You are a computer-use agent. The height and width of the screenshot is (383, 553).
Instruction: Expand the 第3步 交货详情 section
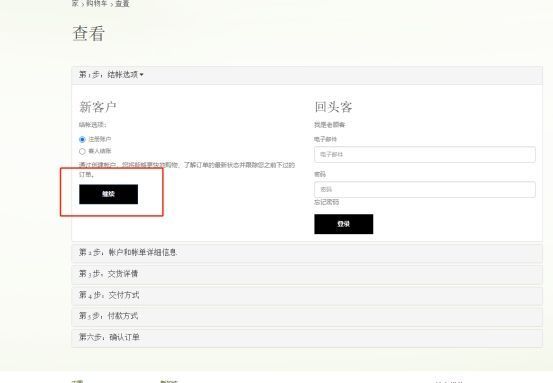tap(307, 274)
